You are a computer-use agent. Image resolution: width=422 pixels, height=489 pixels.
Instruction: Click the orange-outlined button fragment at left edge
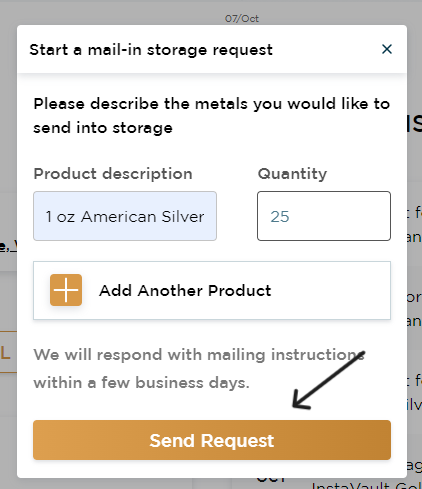[8, 352]
